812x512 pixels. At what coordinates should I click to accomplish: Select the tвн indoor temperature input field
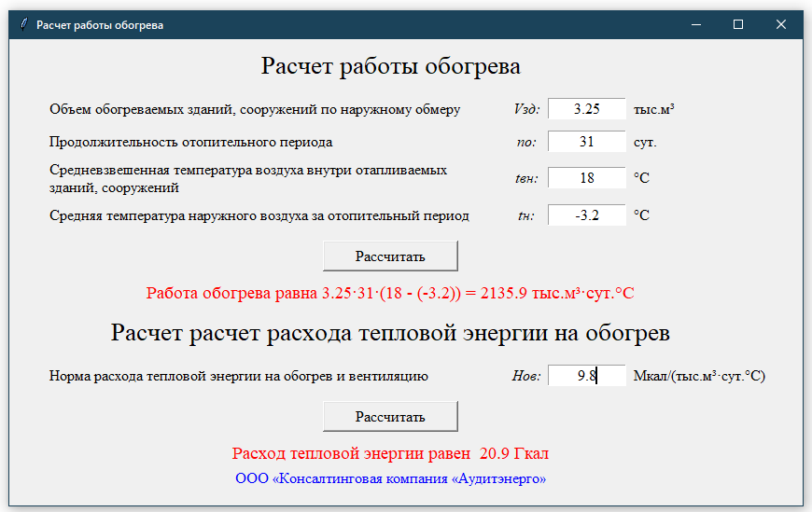(586, 178)
